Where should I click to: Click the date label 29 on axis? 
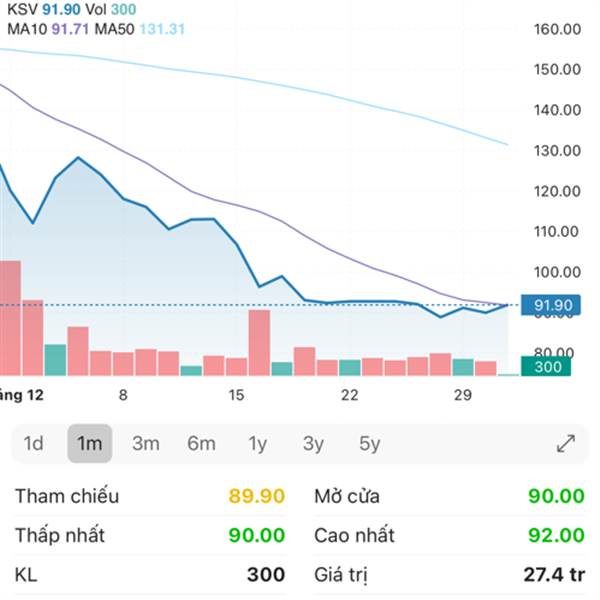(462, 395)
